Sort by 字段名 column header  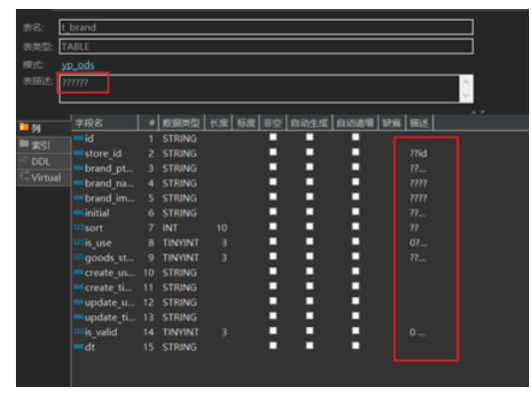[105, 123]
